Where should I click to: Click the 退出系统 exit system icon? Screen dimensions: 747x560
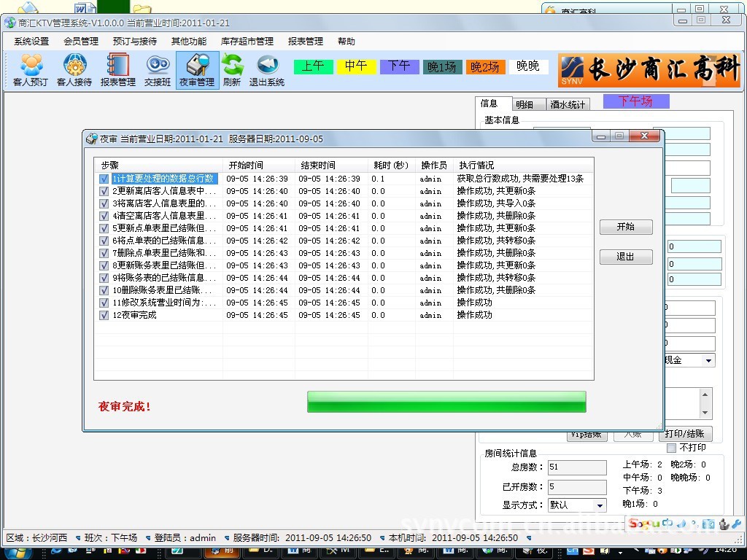[267, 70]
